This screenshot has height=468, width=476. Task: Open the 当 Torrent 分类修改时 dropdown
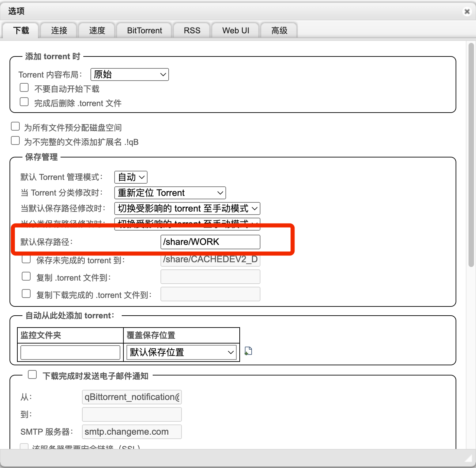pos(170,193)
